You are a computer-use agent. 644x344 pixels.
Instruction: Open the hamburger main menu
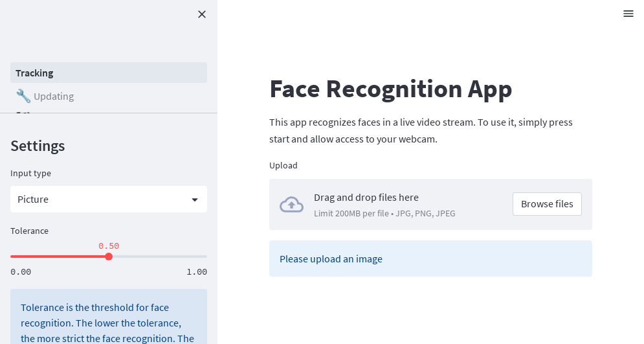(628, 14)
